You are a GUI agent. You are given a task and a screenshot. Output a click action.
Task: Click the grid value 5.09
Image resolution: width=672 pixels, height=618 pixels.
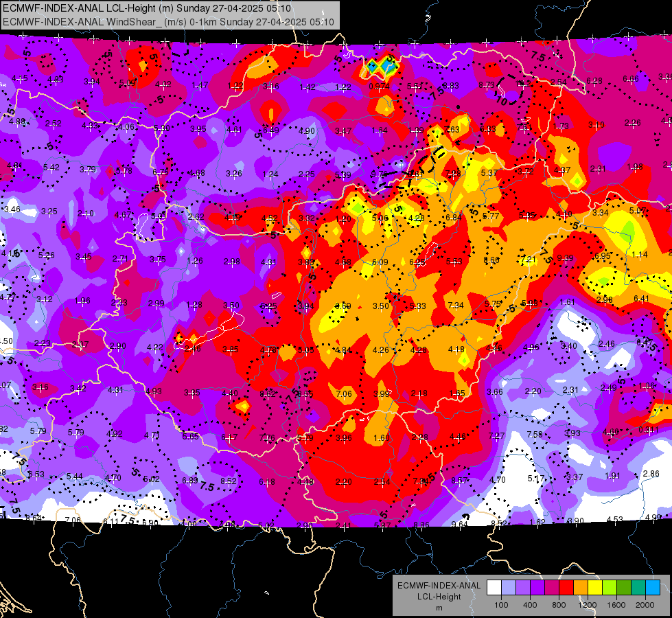[127, 83]
